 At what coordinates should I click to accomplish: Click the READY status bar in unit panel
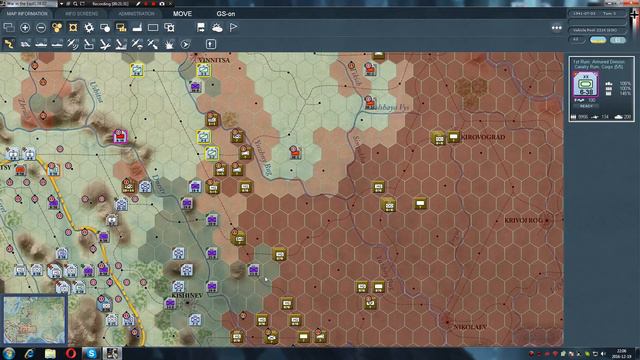pos(586,106)
